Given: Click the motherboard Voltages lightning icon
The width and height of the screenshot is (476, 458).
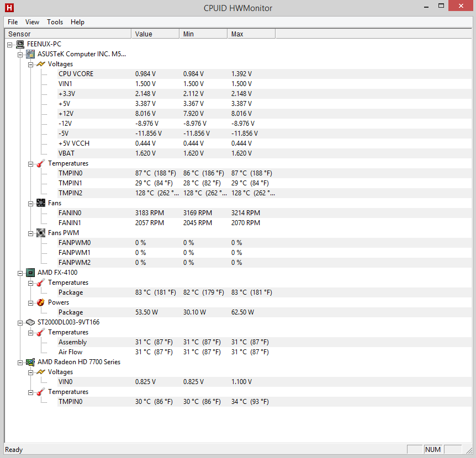Looking at the screenshot, I should pyautogui.click(x=41, y=64).
